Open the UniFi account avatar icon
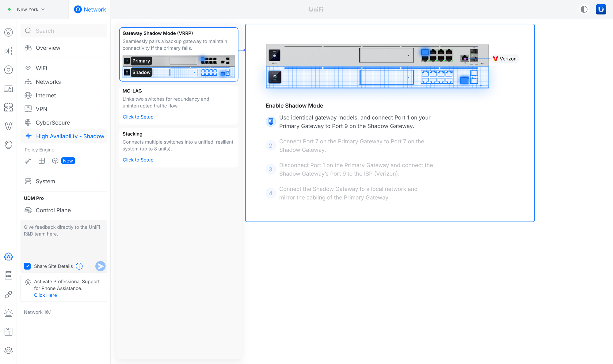 [x=601, y=9]
